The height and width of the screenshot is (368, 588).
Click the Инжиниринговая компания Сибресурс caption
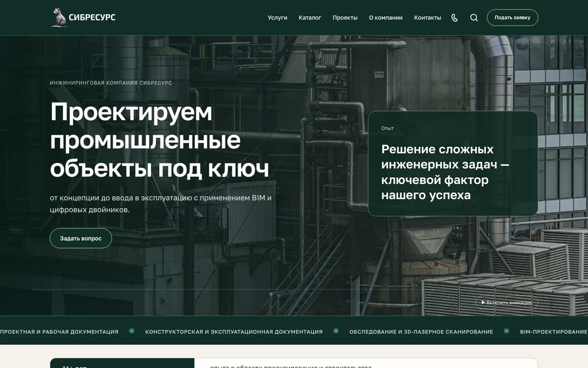[111, 83]
